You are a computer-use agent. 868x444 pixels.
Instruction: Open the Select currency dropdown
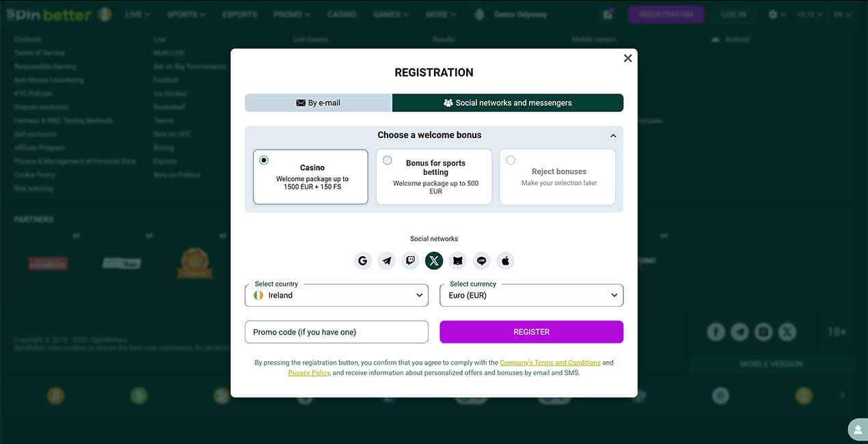(x=531, y=294)
